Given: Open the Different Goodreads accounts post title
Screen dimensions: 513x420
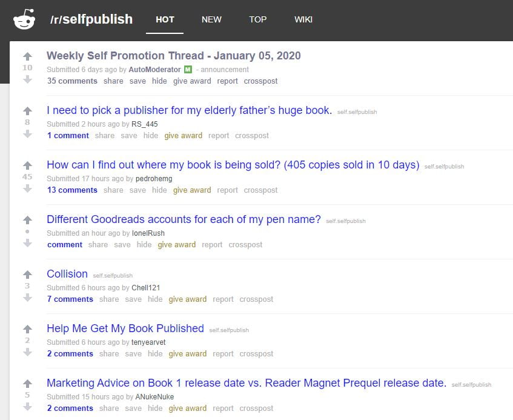Looking at the screenshot, I should pyautogui.click(x=184, y=219).
